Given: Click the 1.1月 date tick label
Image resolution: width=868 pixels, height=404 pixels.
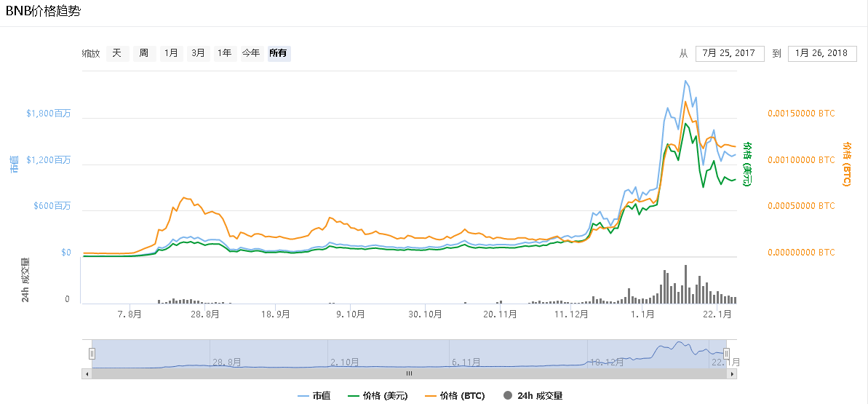Looking at the screenshot, I should [x=642, y=314].
